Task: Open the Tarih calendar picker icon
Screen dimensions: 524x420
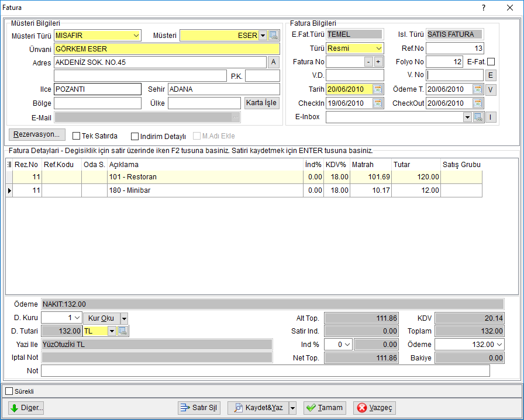Action: 378,89
